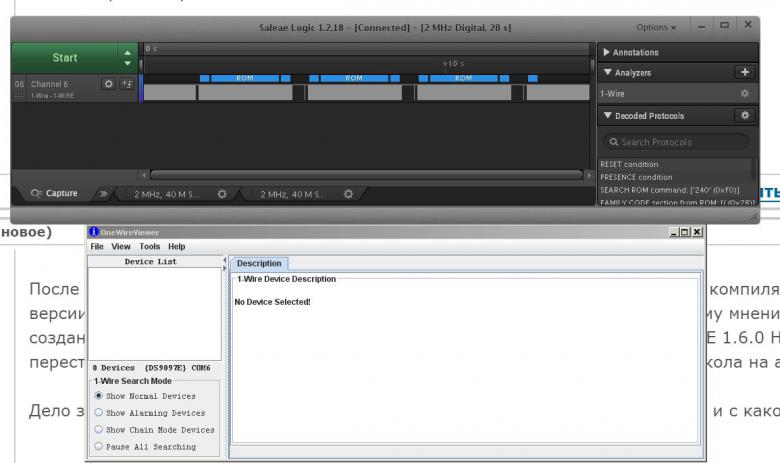Select Pause All Searching radio button
This screenshot has width=780, height=463.
[x=98, y=447]
